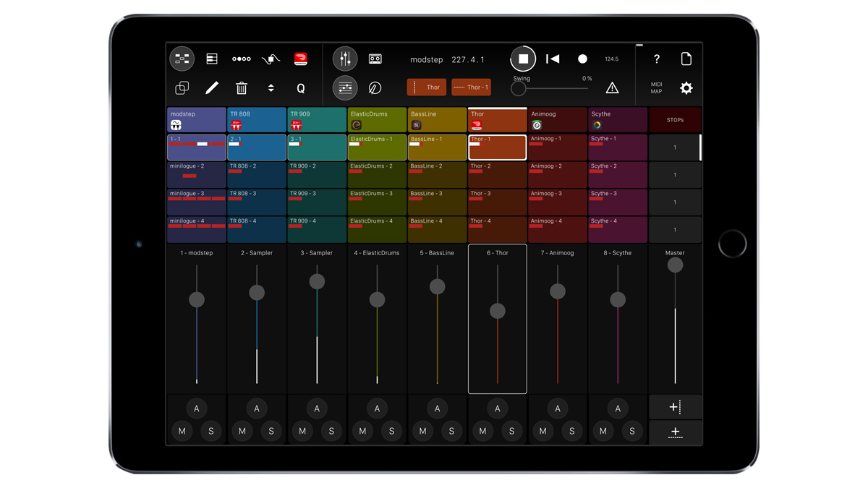Screen dimensions: 868x488
Task: Select the Scythe track header
Action: 618,120
